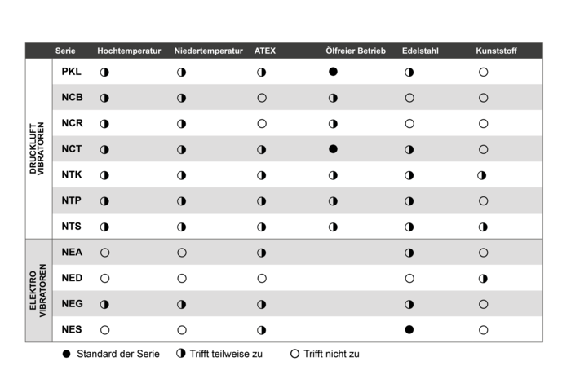Select the half-filled circle for NTK Kunststoff
Screen dimensions: 571x392
pyautogui.click(x=482, y=175)
